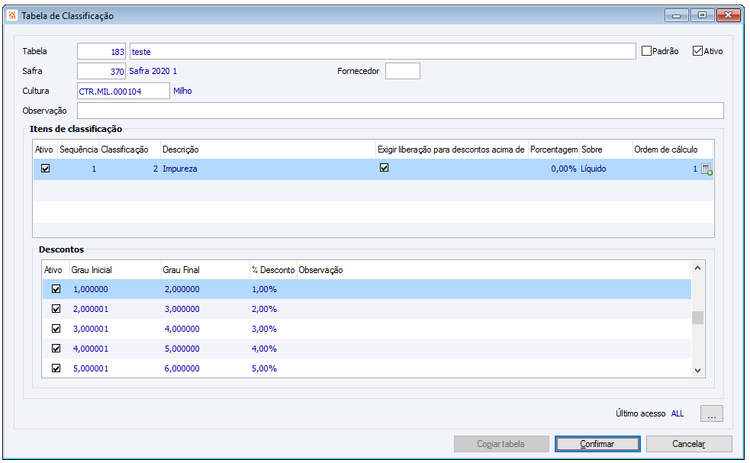Click the Copiar tabela button
The height and width of the screenshot is (463, 750).
pyautogui.click(x=501, y=444)
